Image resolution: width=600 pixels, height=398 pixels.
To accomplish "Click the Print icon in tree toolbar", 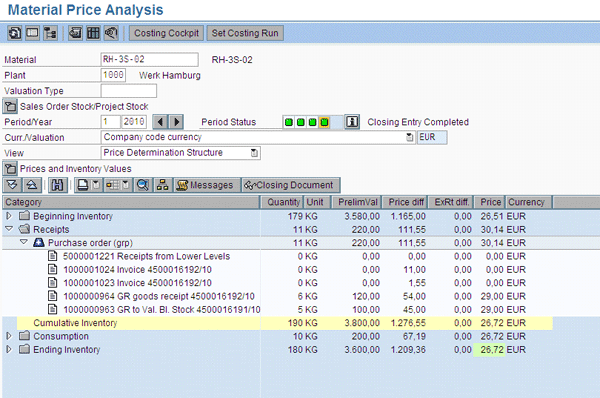I will point(83,185).
